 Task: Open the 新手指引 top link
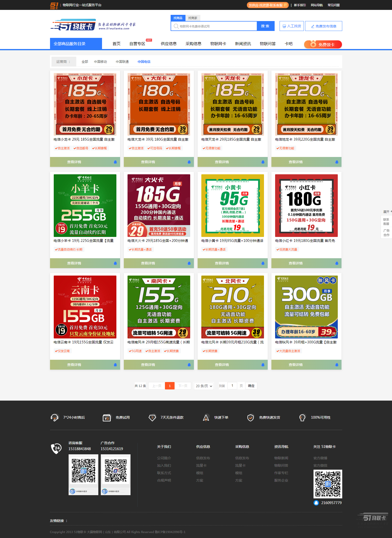[x=300, y=5]
